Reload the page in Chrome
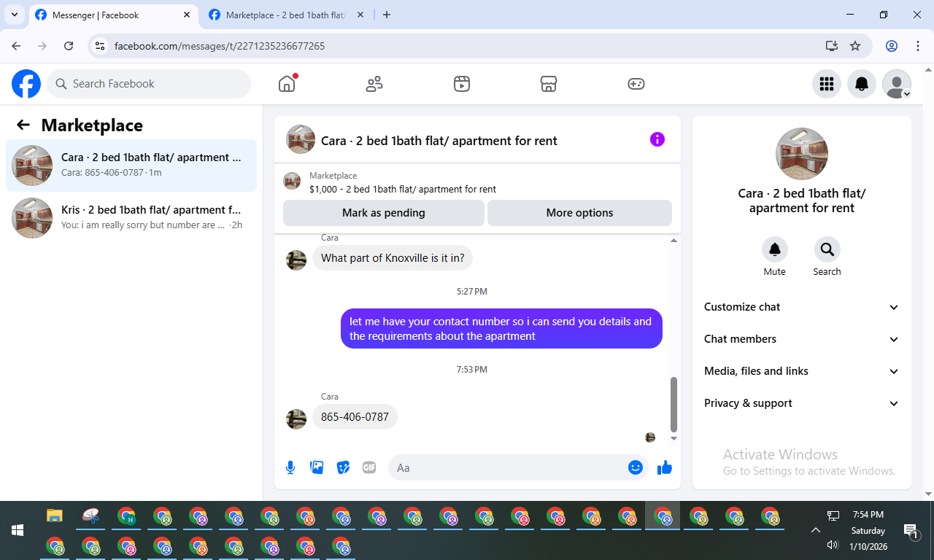 point(69,46)
